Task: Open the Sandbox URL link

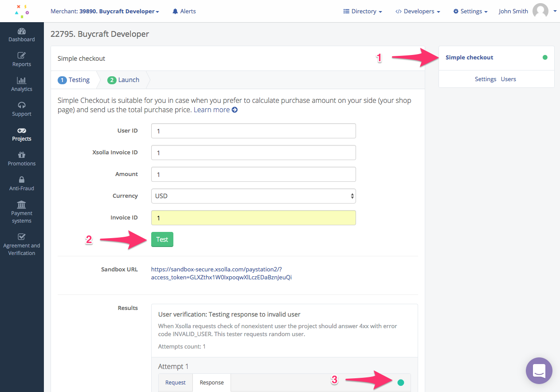Action: [x=221, y=273]
